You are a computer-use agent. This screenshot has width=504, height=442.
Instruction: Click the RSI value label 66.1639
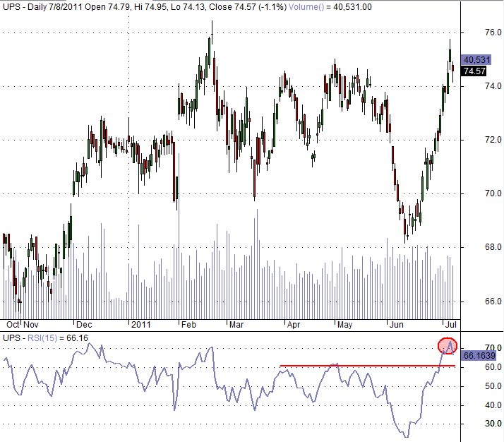coord(479,356)
